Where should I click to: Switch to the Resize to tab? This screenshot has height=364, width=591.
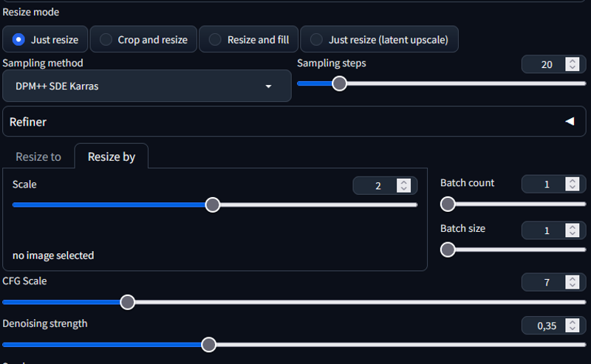click(38, 157)
